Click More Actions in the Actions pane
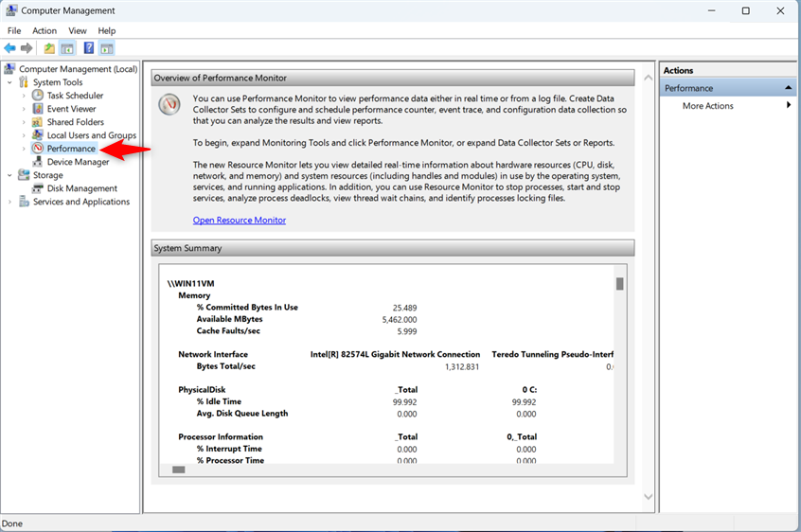 [708, 106]
